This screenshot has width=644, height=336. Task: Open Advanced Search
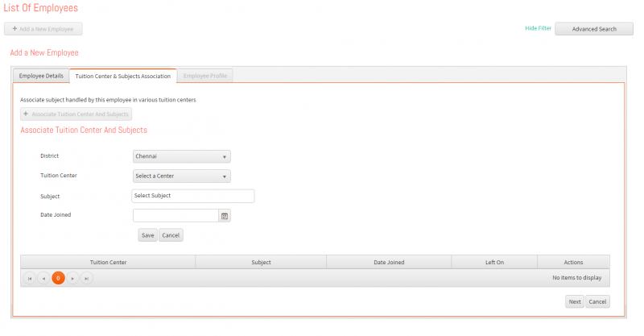594,29
